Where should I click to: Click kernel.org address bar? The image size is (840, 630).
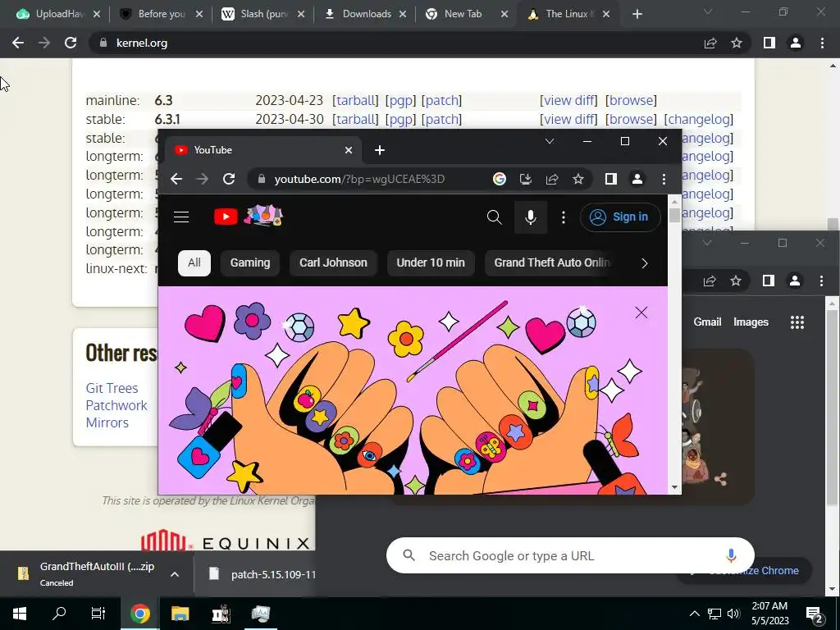[396, 43]
